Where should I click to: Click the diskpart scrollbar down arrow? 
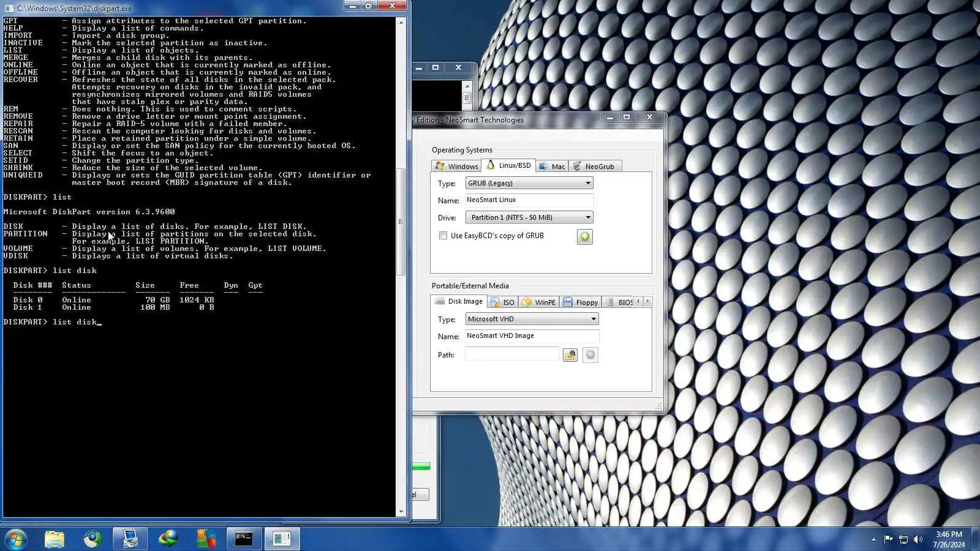401,512
